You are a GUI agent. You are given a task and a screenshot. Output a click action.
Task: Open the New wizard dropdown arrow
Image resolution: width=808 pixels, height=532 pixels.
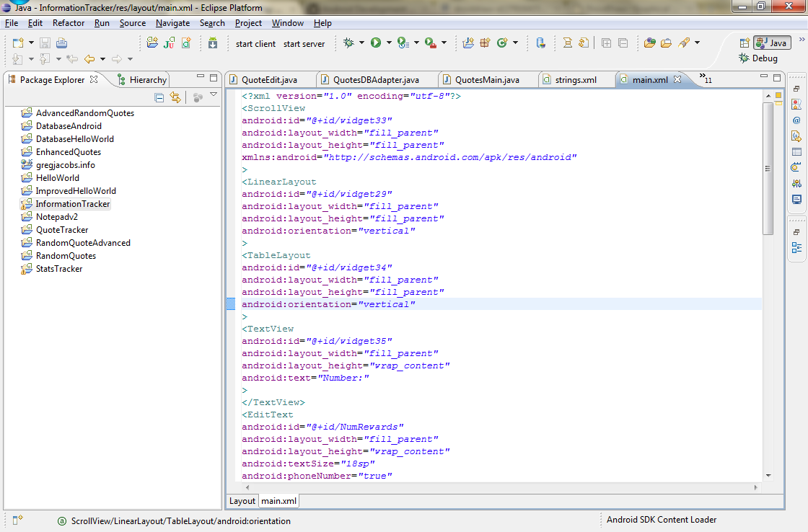pos(31,43)
